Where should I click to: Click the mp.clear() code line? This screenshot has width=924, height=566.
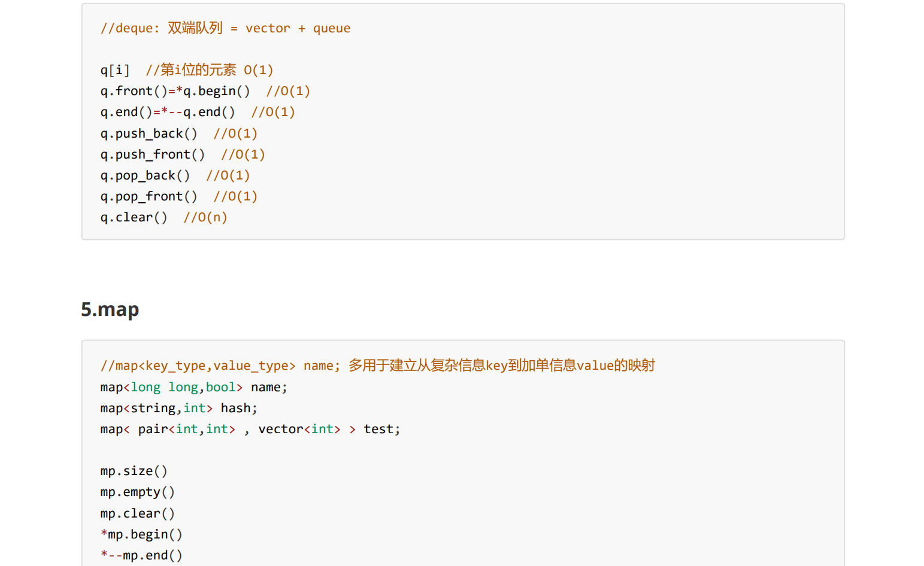[x=138, y=513]
